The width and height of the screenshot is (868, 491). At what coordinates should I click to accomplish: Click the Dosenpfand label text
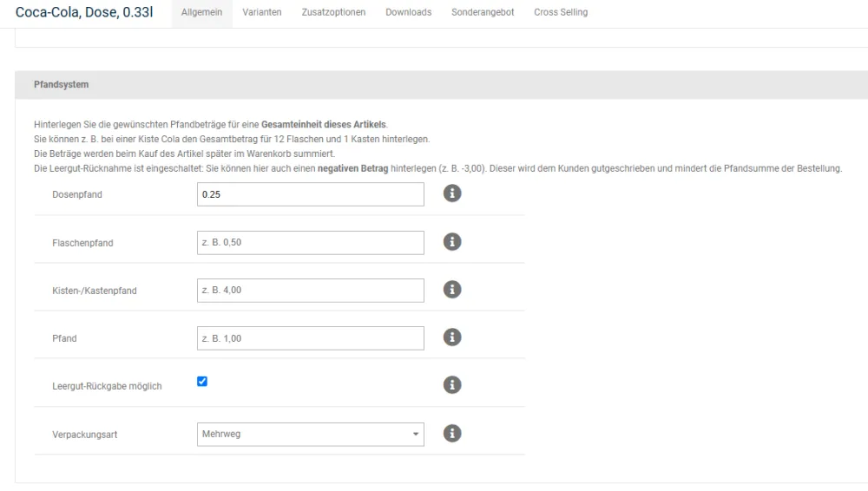click(77, 195)
